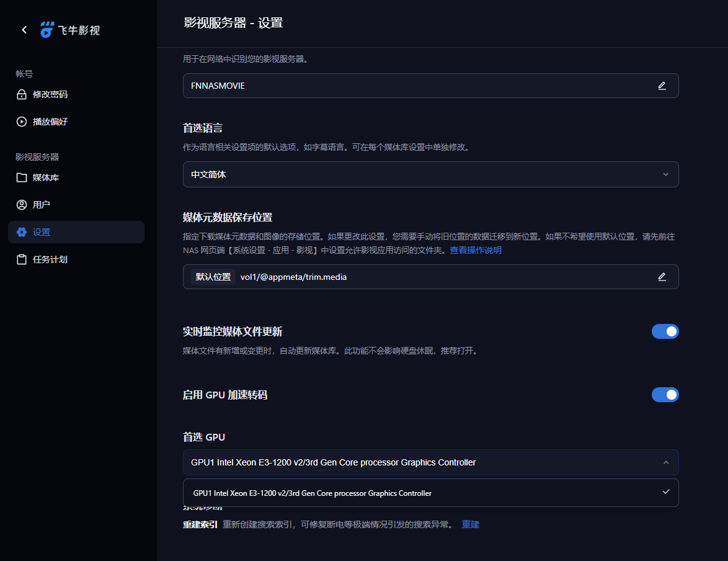The width and height of the screenshot is (728, 561).
Task: Click the lock icon for 修改密码
Action: click(22, 94)
